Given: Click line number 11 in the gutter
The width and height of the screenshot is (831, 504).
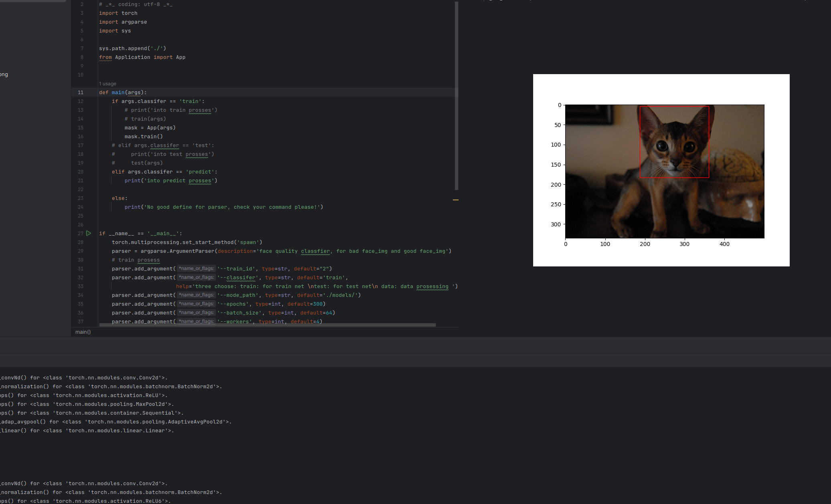Looking at the screenshot, I should click(81, 93).
